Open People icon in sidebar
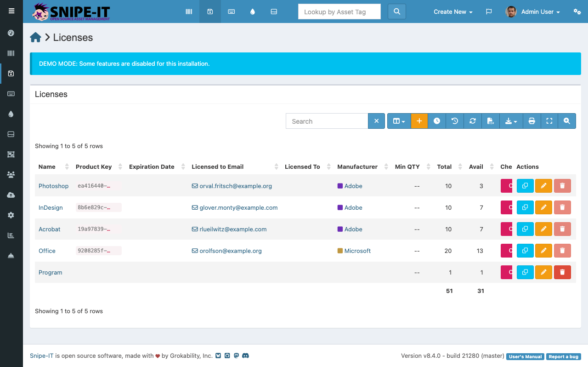This screenshot has width=588, height=367. [11, 175]
